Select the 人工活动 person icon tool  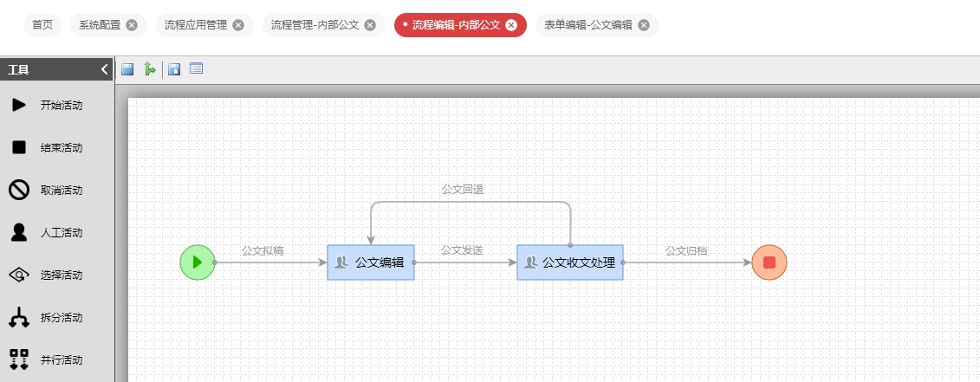[x=19, y=232]
